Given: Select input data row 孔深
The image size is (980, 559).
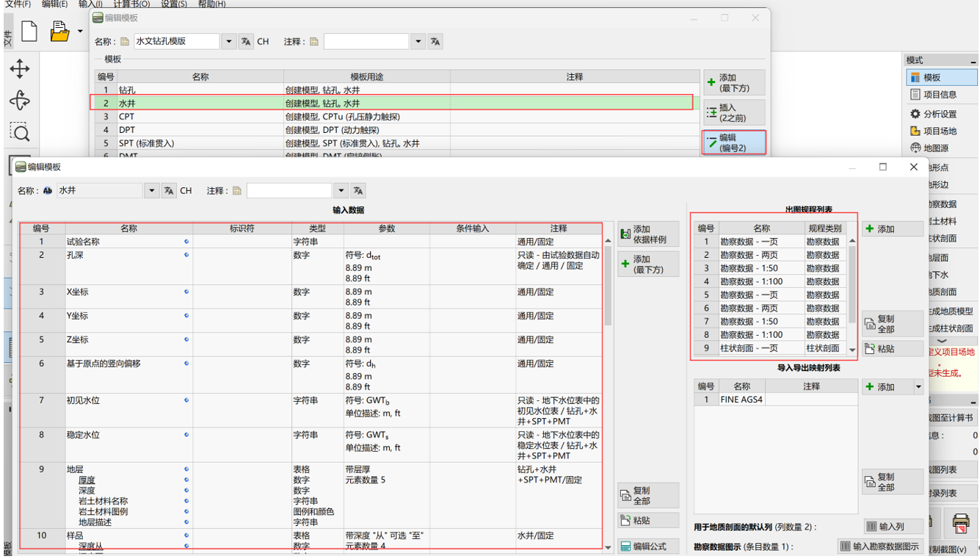Looking at the screenshot, I should pos(311,267).
